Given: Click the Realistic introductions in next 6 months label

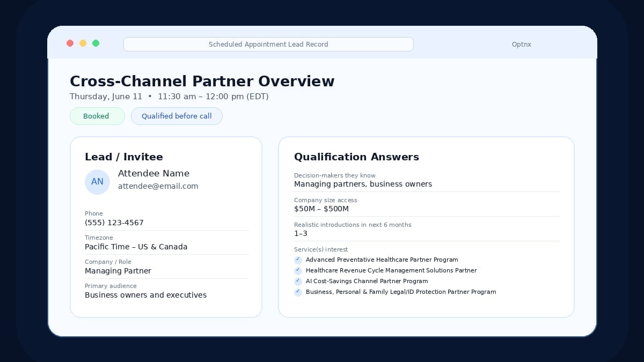Looking at the screenshot, I should pyautogui.click(x=353, y=225).
